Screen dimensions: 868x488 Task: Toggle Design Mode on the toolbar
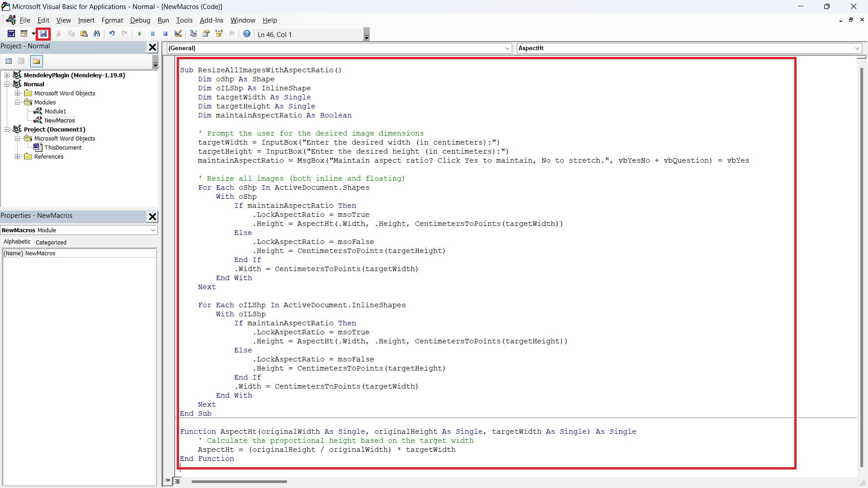click(178, 33)
